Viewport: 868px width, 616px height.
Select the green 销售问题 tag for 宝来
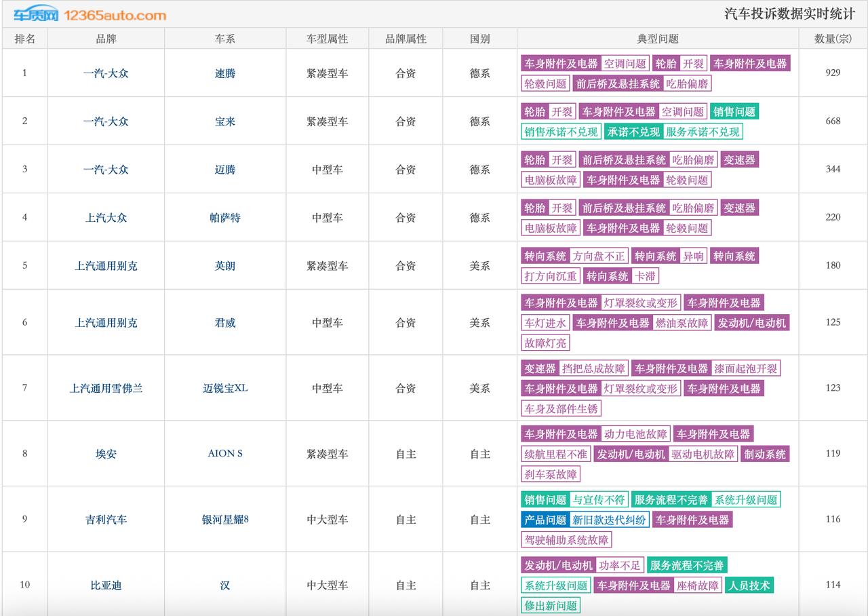734,112
